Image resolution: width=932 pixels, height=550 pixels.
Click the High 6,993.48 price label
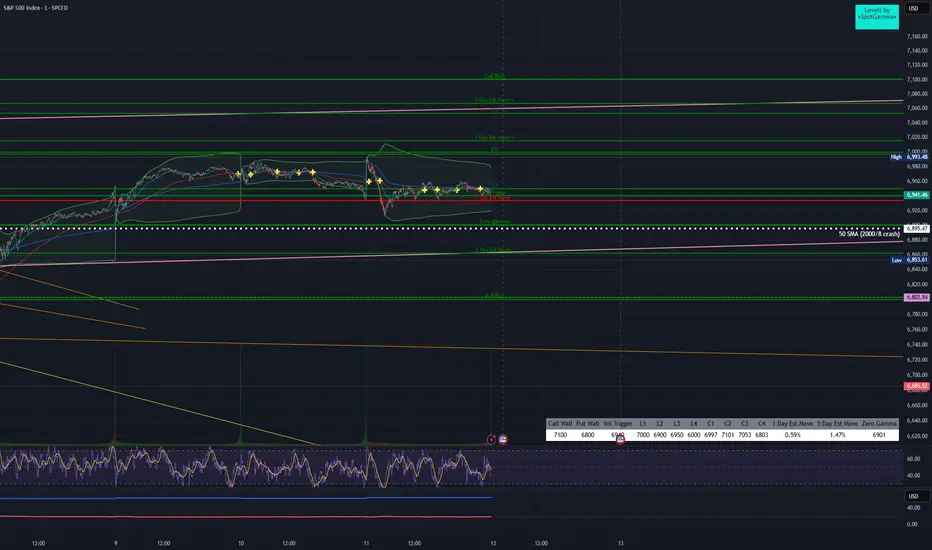pos(908,157)
